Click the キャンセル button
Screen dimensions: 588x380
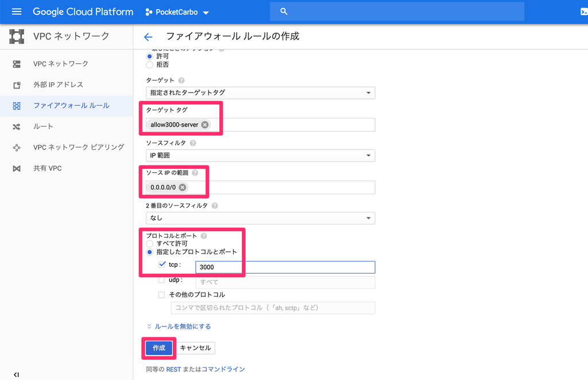[x=195, y=348]
